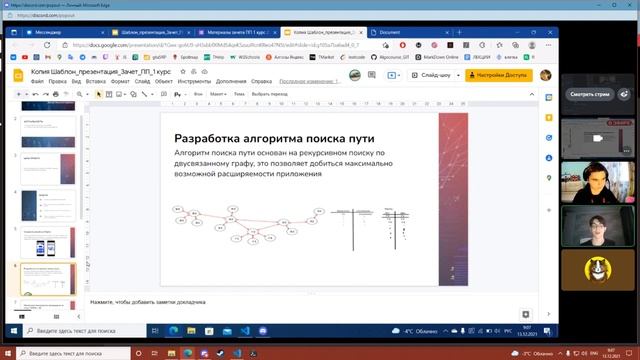Click the Фон background button
The height and width of the screenshot is (360, 640).
tap(198, 94)
